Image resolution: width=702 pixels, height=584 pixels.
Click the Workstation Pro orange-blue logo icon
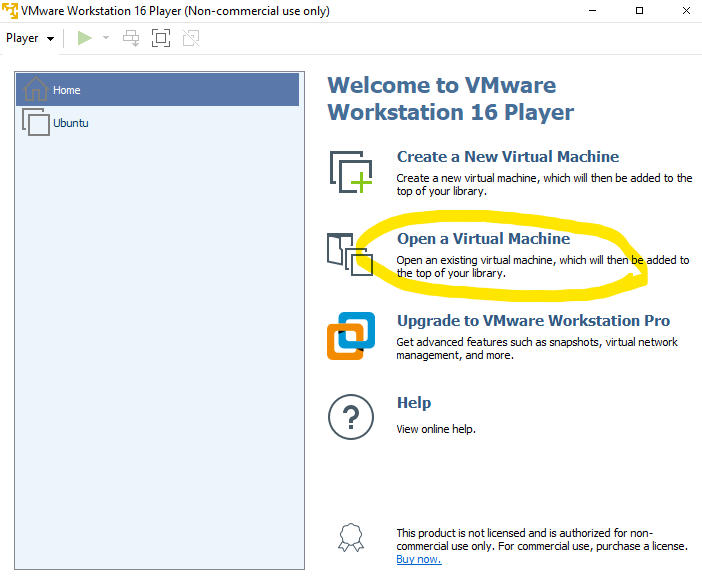pyautogui.click(x=351, y=336)
